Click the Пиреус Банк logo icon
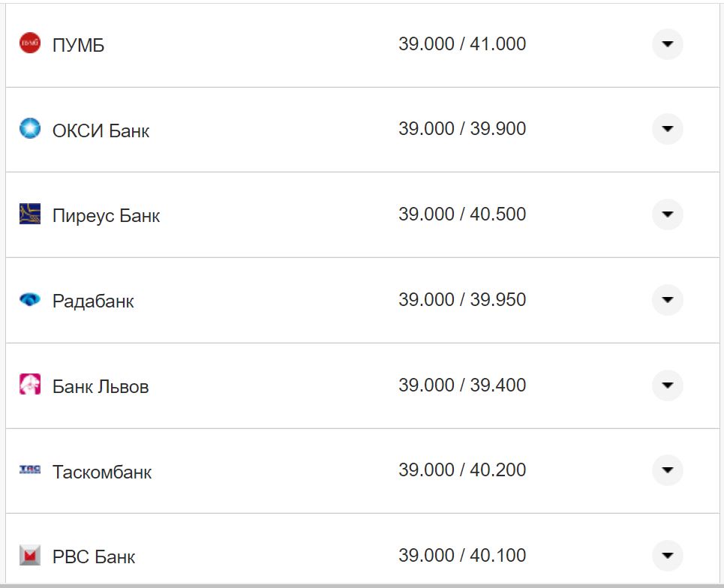This screenshot has height=588, width=724. [x=30, y=214]
